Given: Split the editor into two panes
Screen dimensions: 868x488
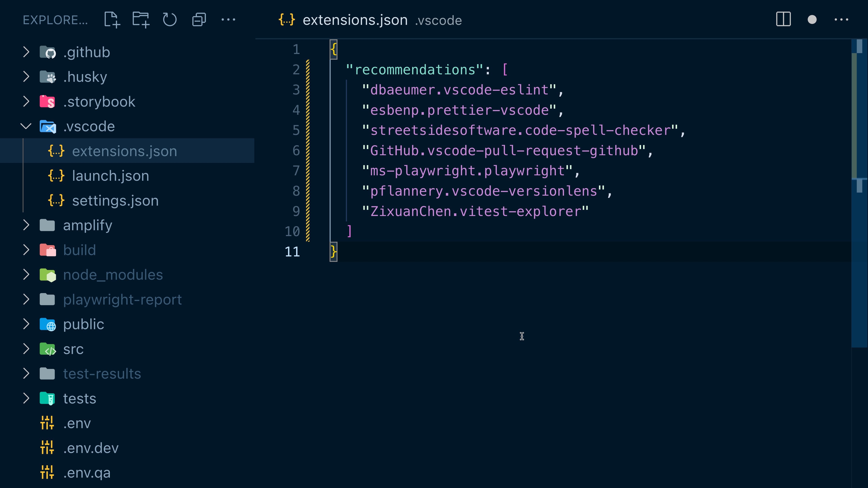Looking at the screenshot, I should 783,19.
